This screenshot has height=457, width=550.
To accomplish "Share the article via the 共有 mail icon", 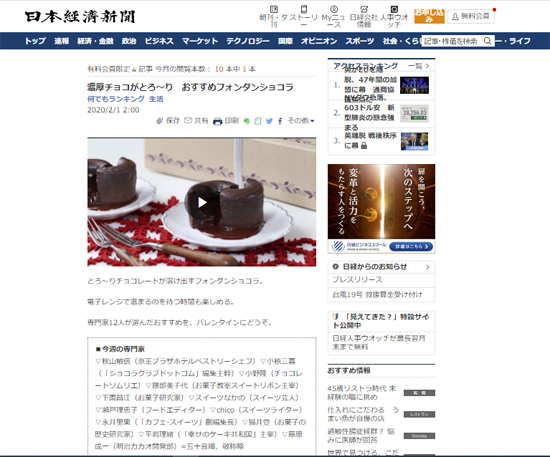I will coord(188,121).
